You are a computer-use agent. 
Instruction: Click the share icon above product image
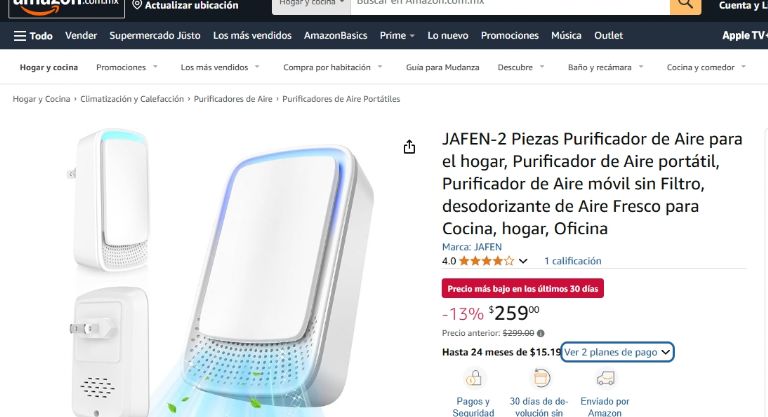[409, 147]
